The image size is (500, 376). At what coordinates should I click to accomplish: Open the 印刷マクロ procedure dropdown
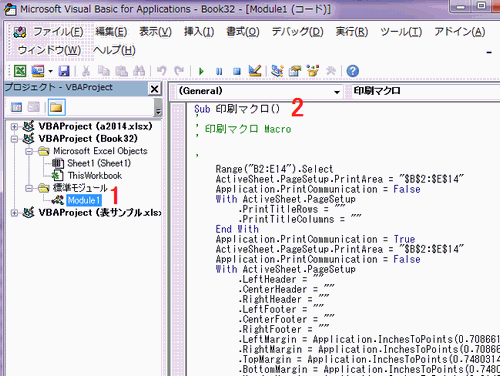[426, 91]
